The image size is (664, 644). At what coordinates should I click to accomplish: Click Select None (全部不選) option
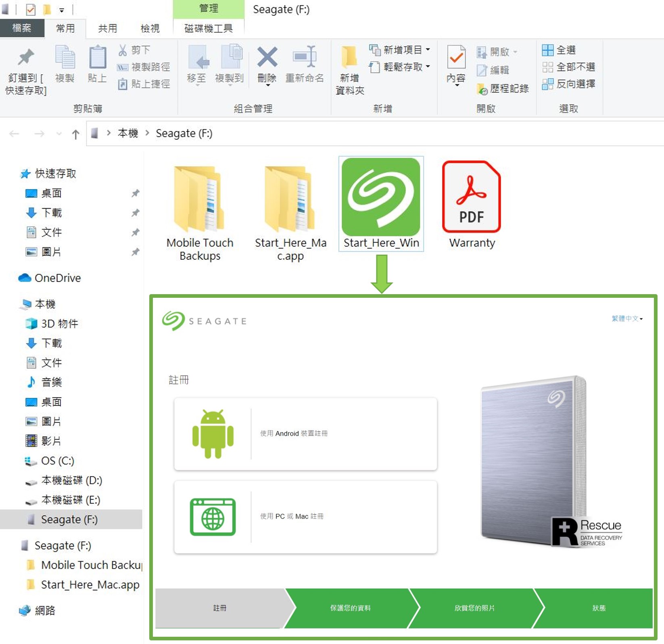(569, 67)
